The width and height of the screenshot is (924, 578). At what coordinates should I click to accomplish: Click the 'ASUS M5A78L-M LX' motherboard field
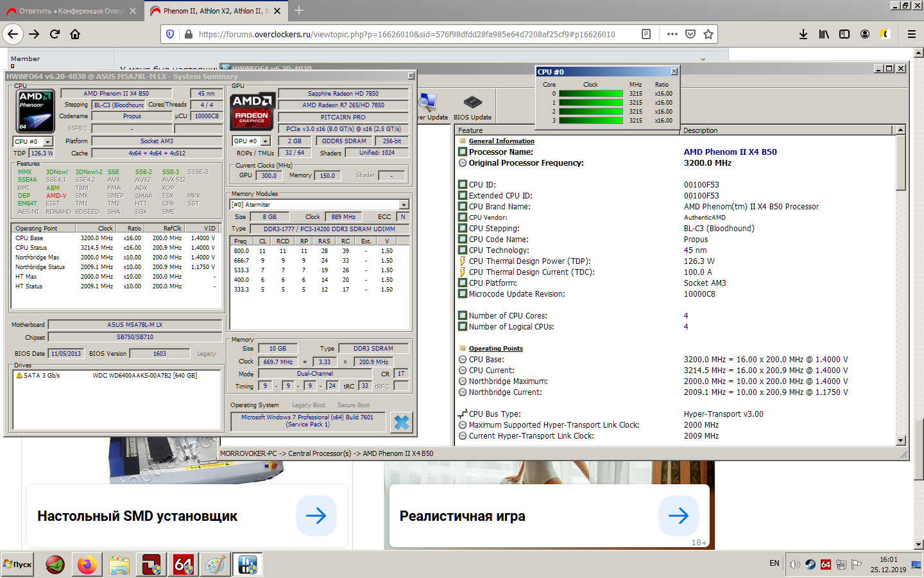click(x=135, y=325)
